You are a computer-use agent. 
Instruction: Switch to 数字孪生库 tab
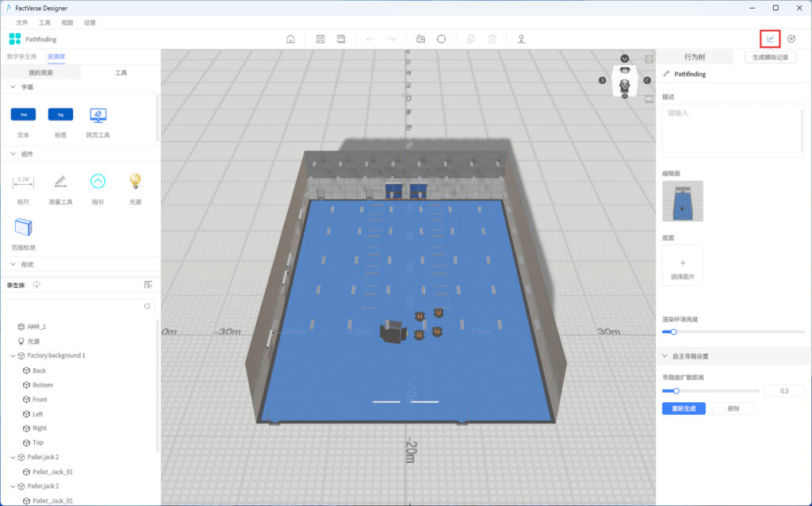pos(21,56)
